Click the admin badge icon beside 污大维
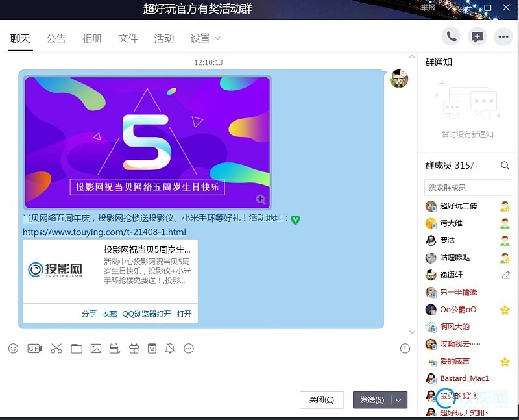The height and width of the screenshot is (420, 519). 505,223
